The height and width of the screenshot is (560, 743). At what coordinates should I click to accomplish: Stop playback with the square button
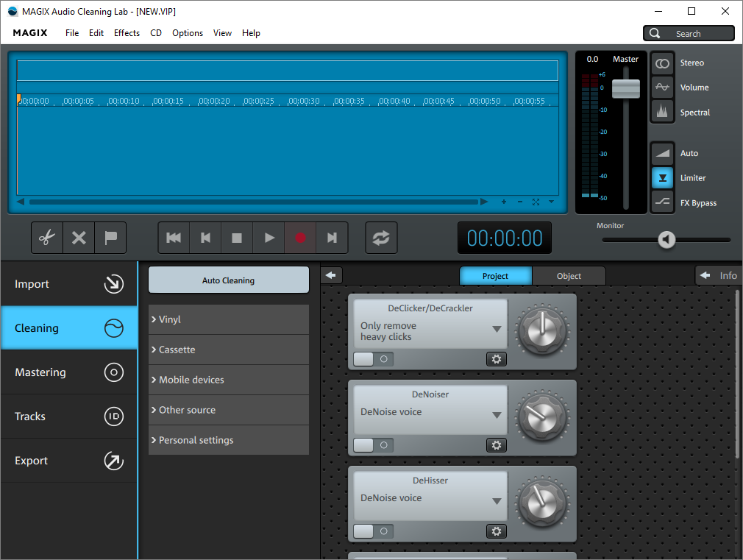[x=237, y=238]
